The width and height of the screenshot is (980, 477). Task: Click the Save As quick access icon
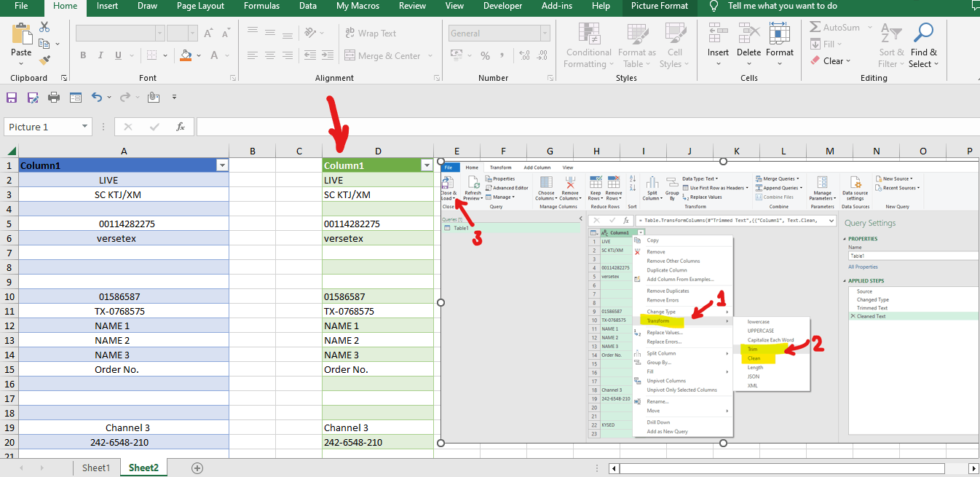click(33, 98)
